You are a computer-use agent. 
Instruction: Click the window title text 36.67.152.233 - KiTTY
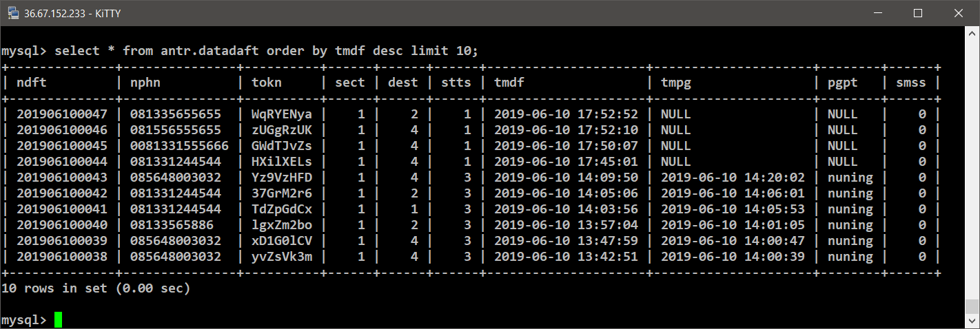68,13
